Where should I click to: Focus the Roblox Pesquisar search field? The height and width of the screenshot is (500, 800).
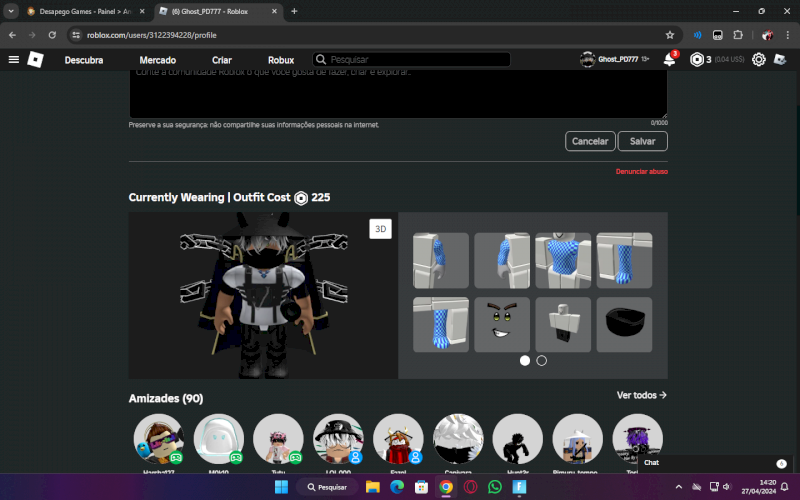pos(411,60)
